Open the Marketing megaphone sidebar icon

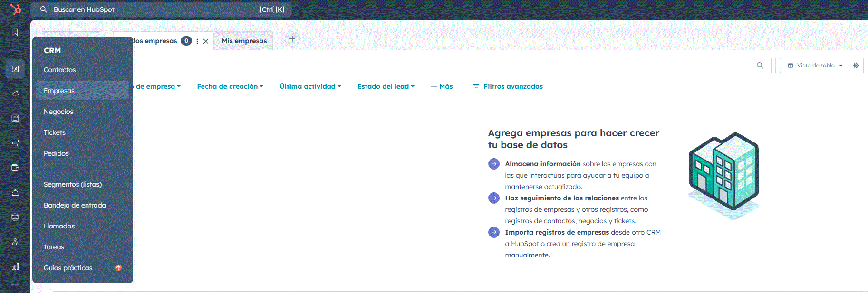tap(15, 94)
